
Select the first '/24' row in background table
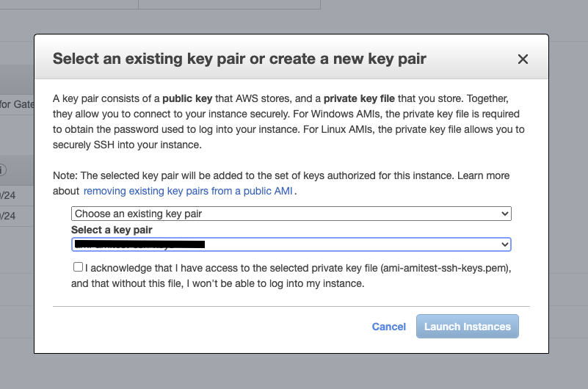[9, 196]
